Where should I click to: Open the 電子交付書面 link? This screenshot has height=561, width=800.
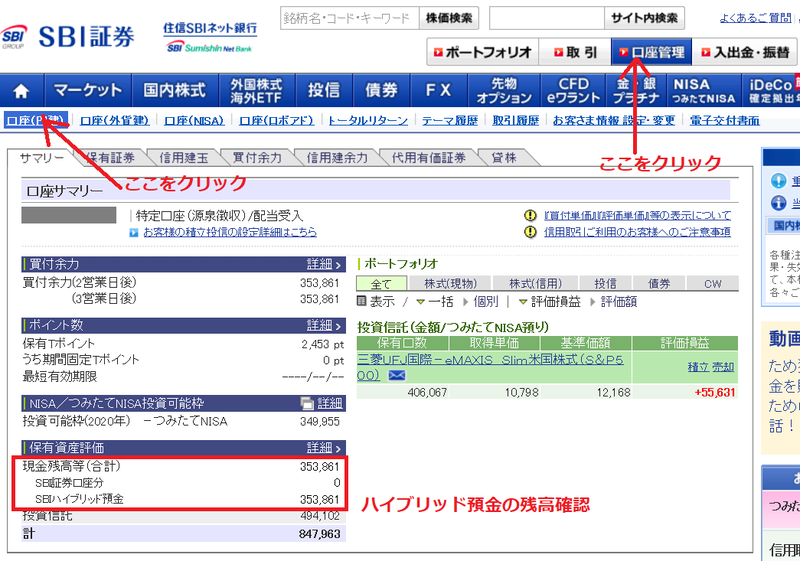(x=724, y=121)
